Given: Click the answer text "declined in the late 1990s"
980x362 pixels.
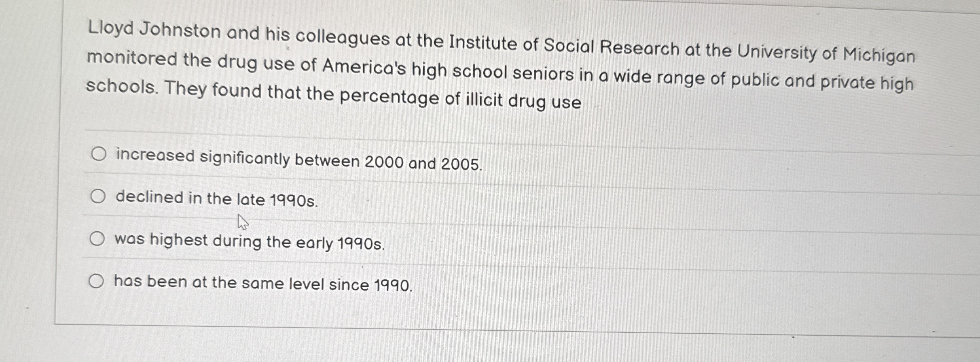Looking at the screenshot, I should (x=216, y=199).
